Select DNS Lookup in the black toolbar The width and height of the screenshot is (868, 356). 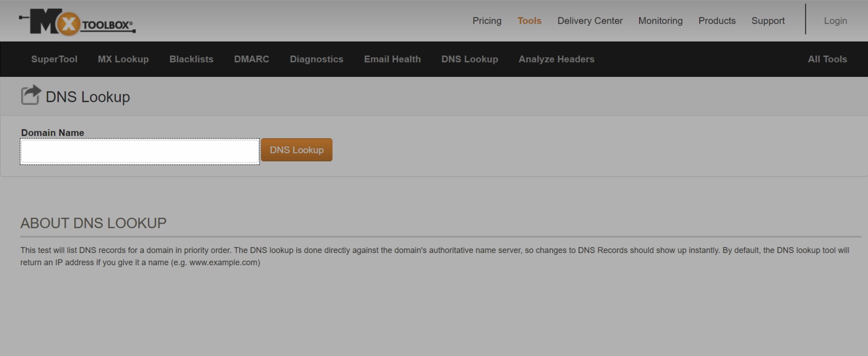469,59
